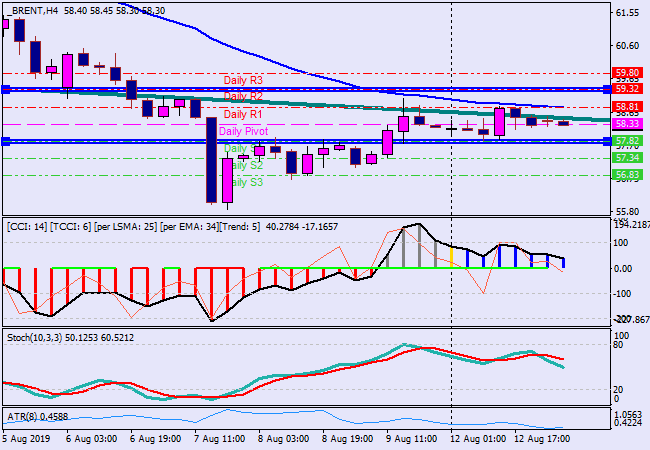Click the red 59.80 price tag
This screenshot has width=650, height=450.
(627, 73)
